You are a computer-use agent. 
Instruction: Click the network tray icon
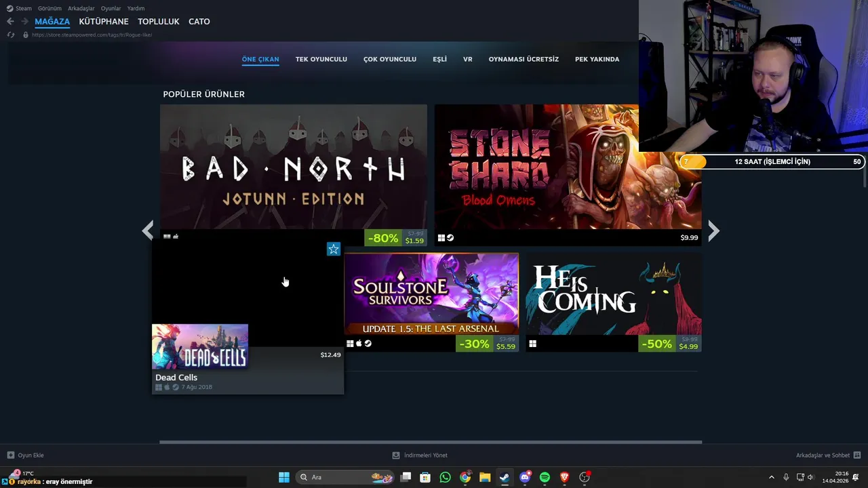pos(800,477)
